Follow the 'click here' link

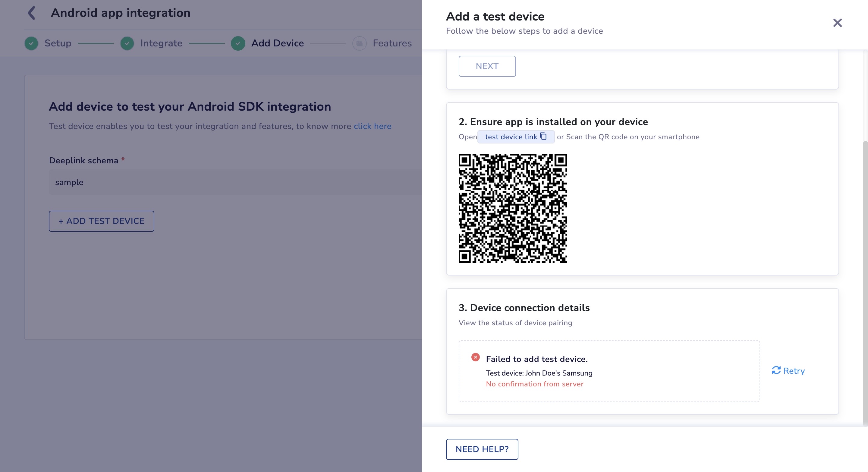[x=372, y=126]
